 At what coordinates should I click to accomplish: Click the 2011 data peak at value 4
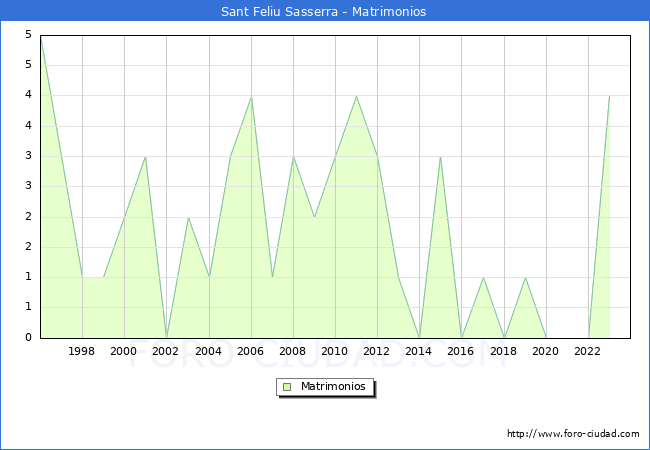pos(357,96)
